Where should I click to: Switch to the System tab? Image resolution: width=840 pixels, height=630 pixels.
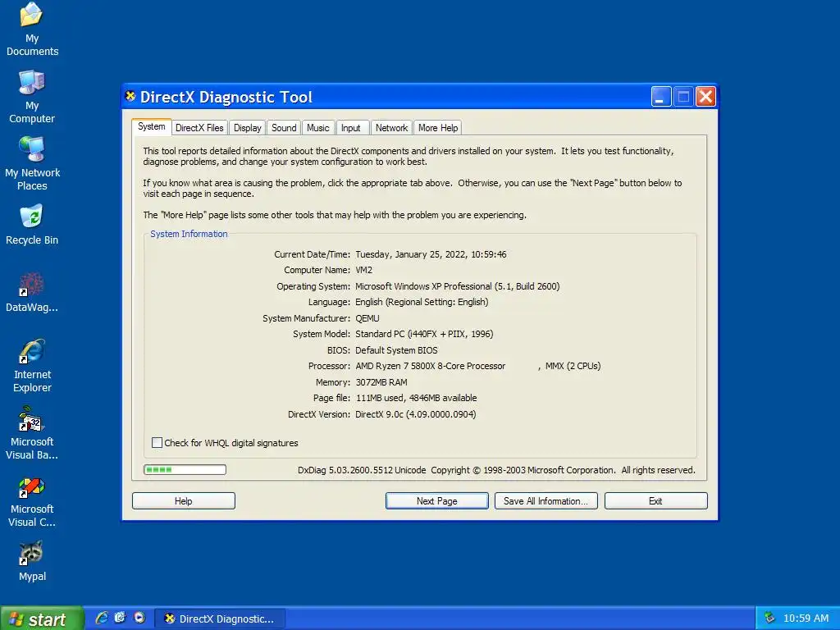(x=152, y=126)
